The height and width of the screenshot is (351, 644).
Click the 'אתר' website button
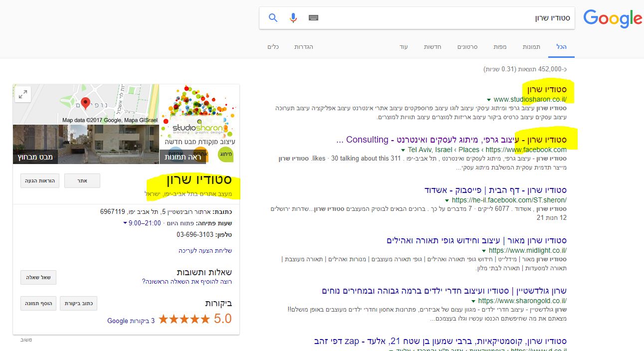82,180
